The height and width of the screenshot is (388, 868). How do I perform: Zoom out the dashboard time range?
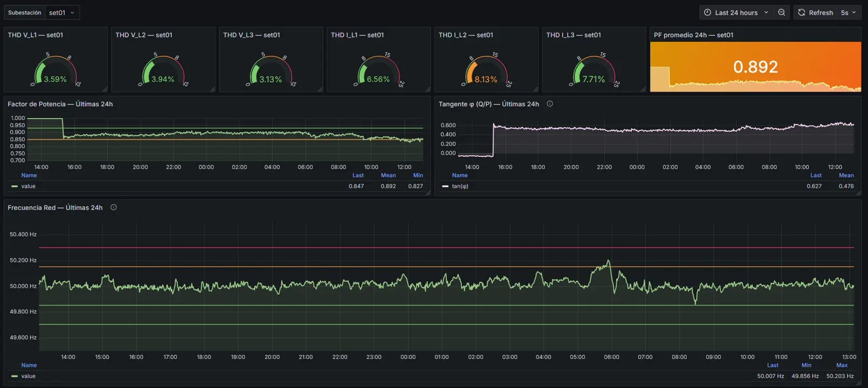781,12
